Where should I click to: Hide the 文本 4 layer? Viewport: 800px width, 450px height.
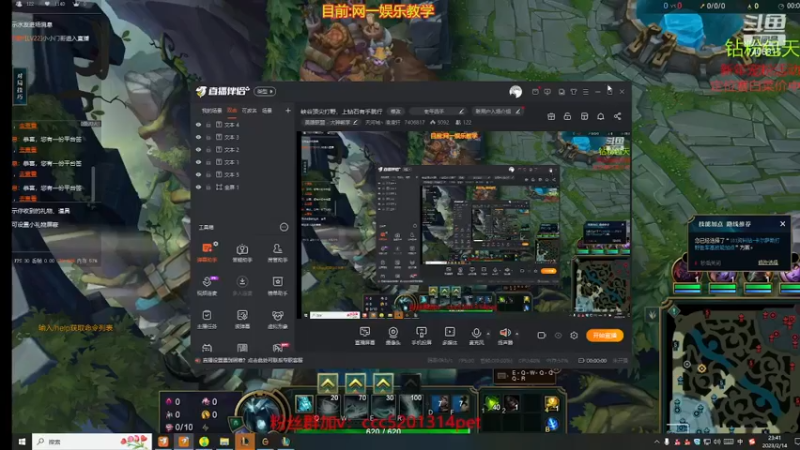(198, 124)
